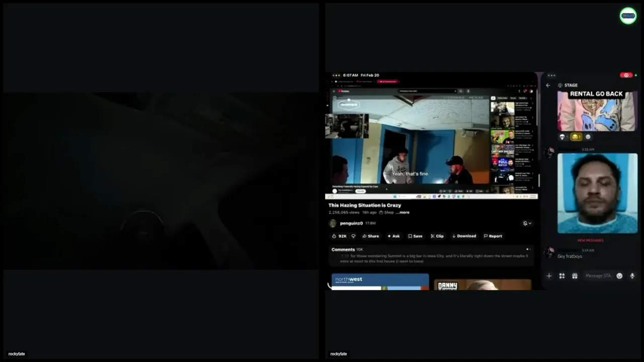Viewport: 644px width, 362px height.
Task: Create a Clip of the video
Action: (x=437, y=236)
